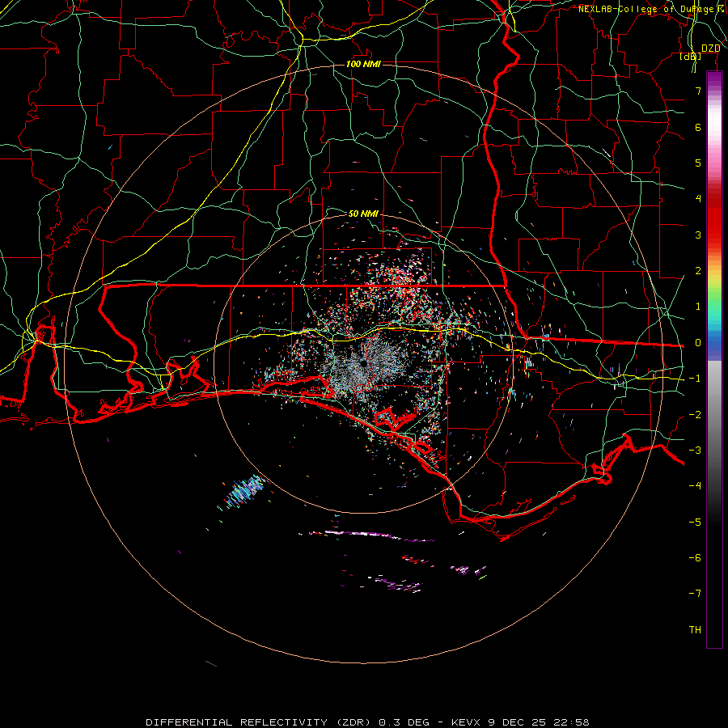Click scale value "-7" on the legend
Viewport: 728px width, 728px height.
click(695, 594)
